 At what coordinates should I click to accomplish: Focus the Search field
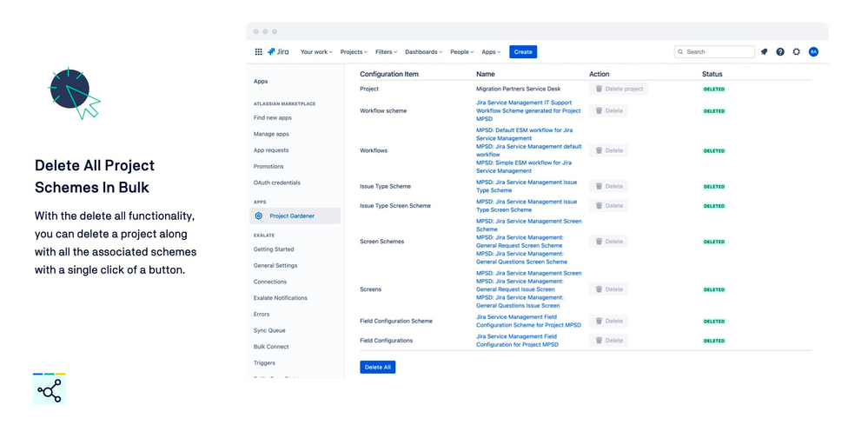(714, 52)
